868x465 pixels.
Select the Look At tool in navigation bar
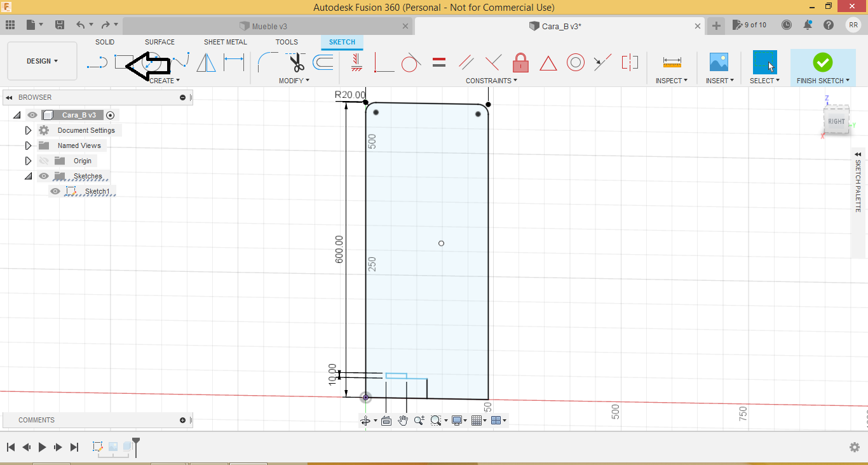[386, 421]
